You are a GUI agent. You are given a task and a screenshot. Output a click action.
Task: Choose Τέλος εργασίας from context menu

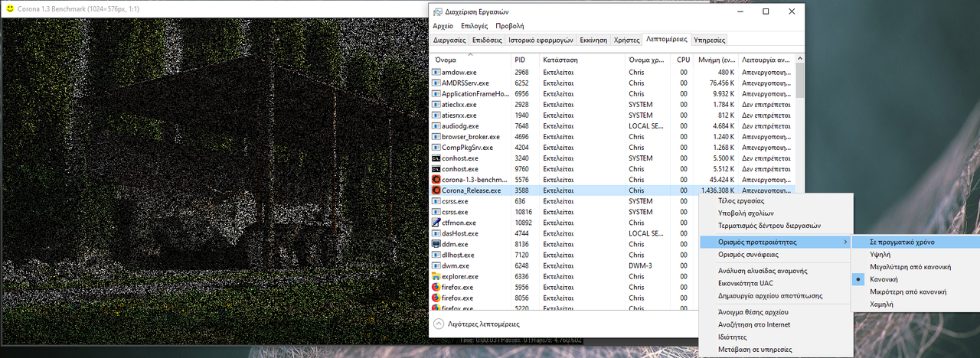point(776,200)
